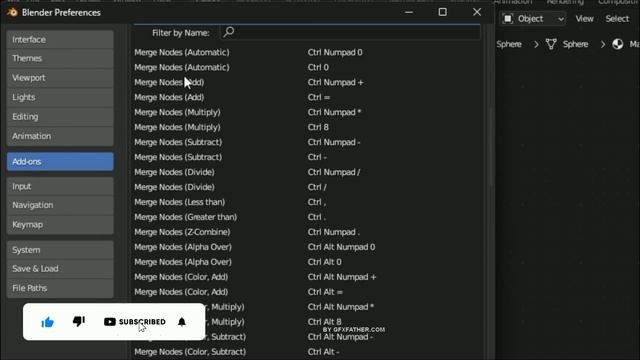640x360 pixels.
Task: Open the Object mode dropdown
Action: [x=533, y=19]
